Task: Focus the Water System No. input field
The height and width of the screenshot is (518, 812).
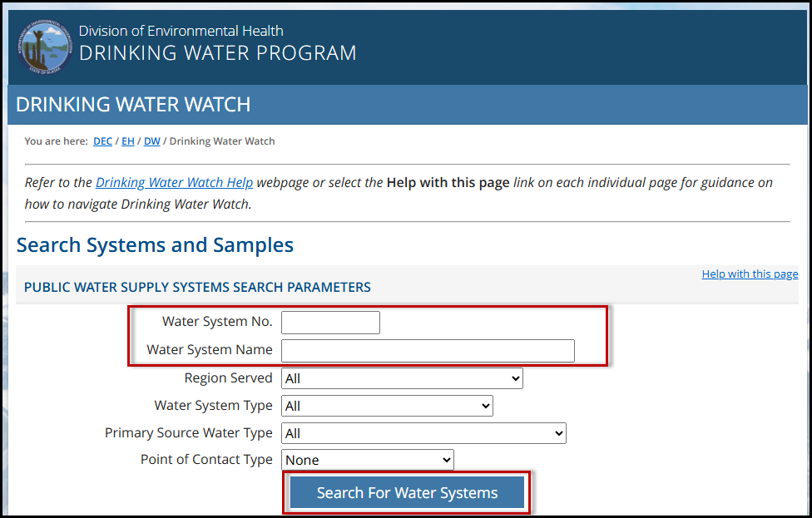Action: pos(330,323)
